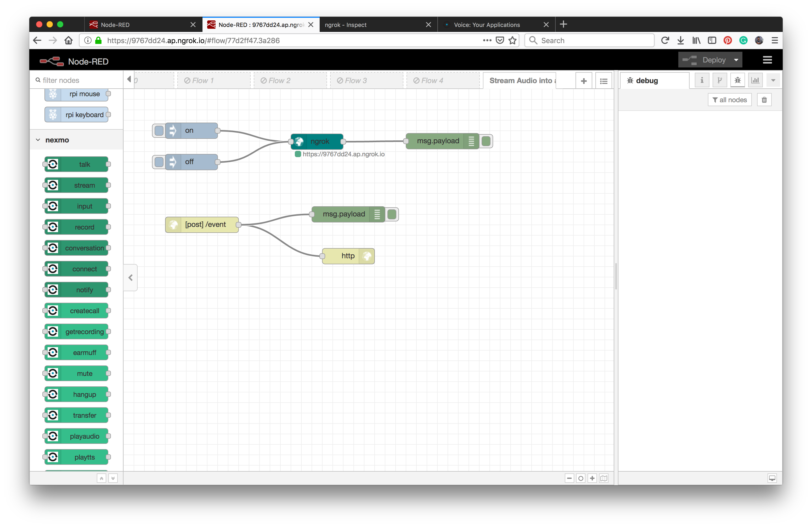
Task: Select the rpi keyboard palette node
Action: click(x=76, y=114)
